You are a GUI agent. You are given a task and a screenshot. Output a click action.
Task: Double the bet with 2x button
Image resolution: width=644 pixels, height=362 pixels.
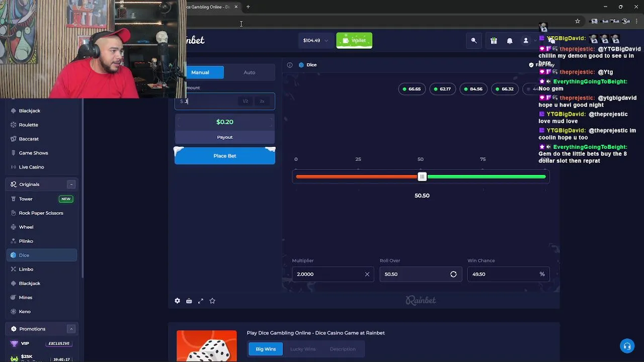pos(262,101)
